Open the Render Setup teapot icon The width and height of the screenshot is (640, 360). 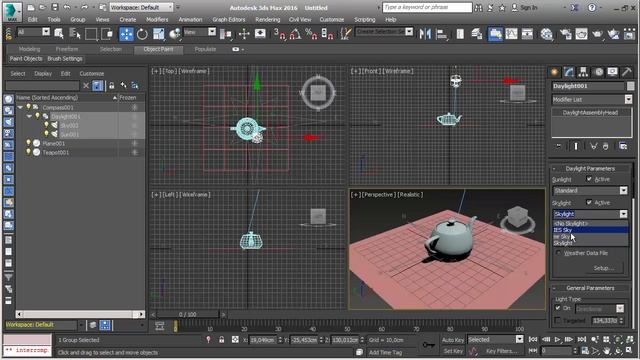point(565,34)
